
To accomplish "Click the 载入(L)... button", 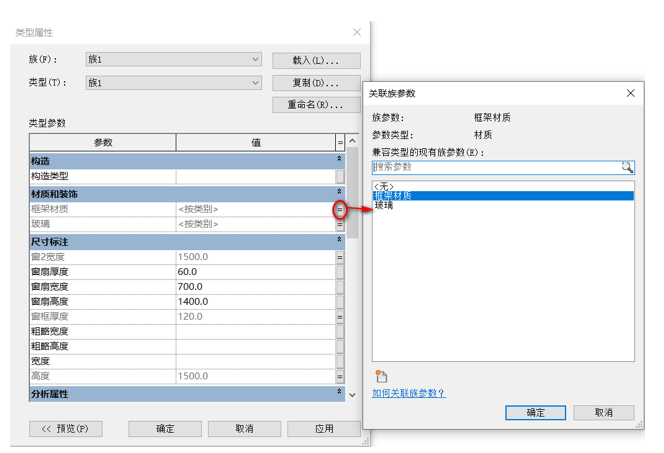I will (x=316, y=60).
